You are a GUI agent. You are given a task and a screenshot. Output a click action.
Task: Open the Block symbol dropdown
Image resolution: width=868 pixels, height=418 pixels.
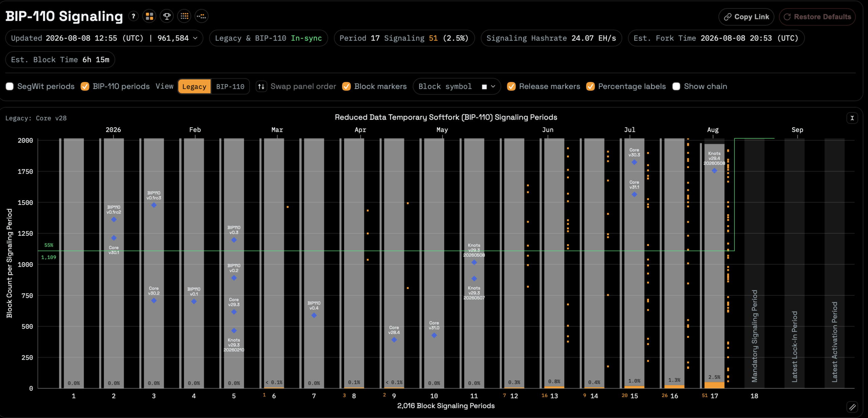[x=456, y=86]
